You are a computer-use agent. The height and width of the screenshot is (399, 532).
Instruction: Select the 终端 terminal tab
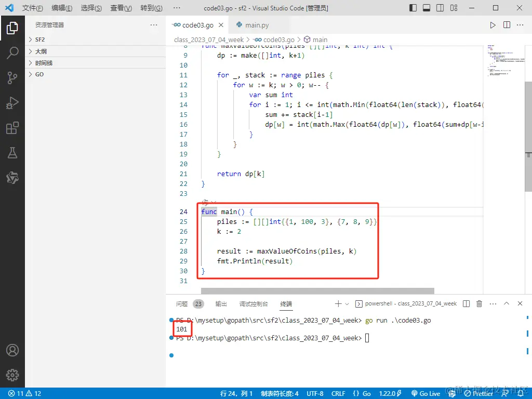point(286,304)
